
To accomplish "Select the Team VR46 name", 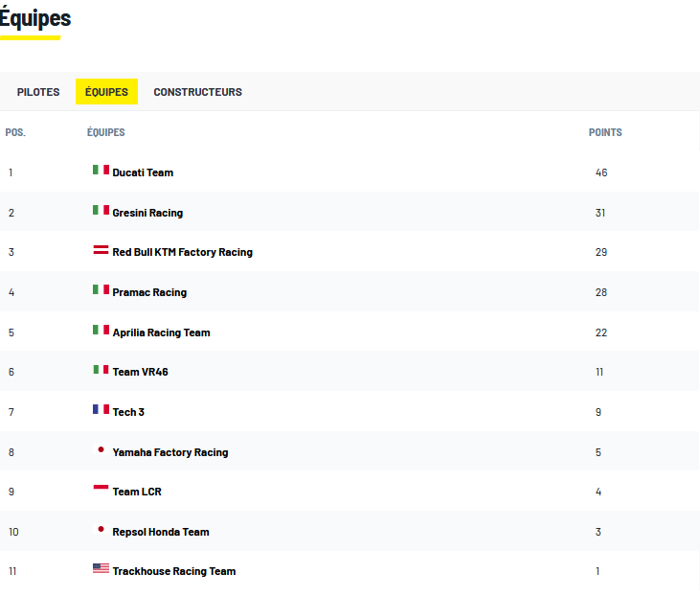I will point(140,372).
